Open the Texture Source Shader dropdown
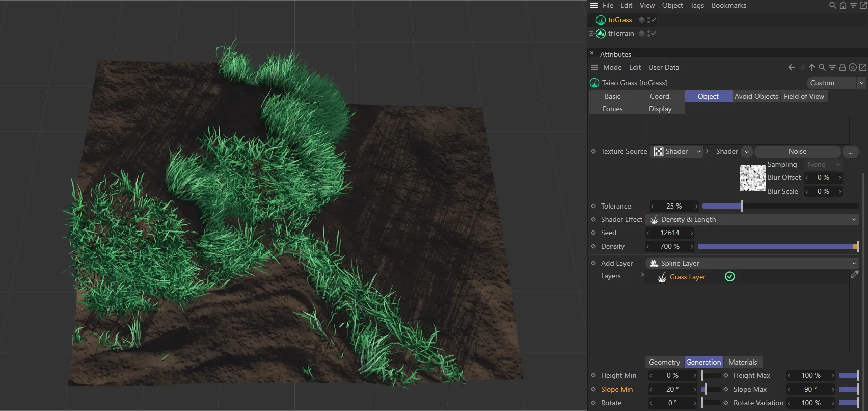 [x=677, y=152]
